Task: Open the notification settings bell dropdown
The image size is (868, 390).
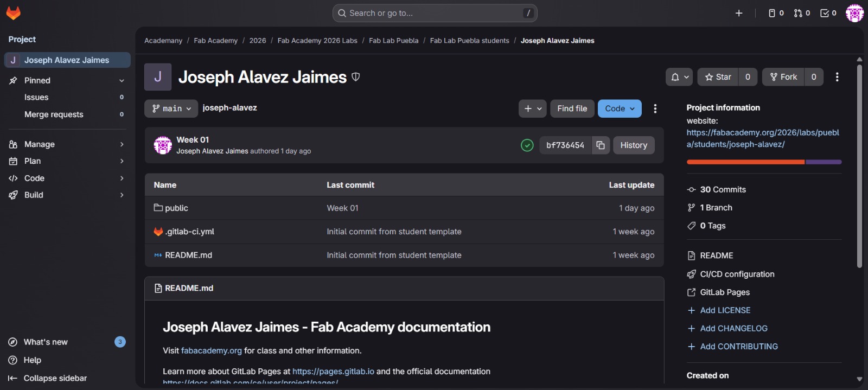Action: (679, 77)
